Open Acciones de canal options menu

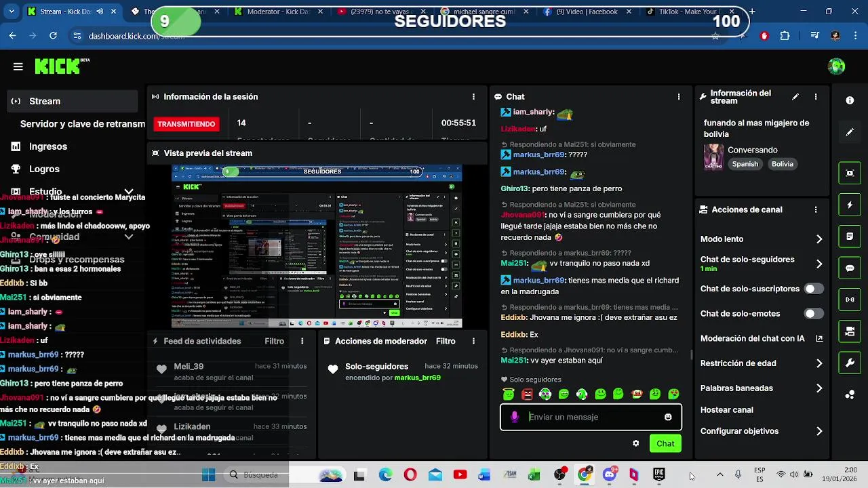click(x=816, y=210)
